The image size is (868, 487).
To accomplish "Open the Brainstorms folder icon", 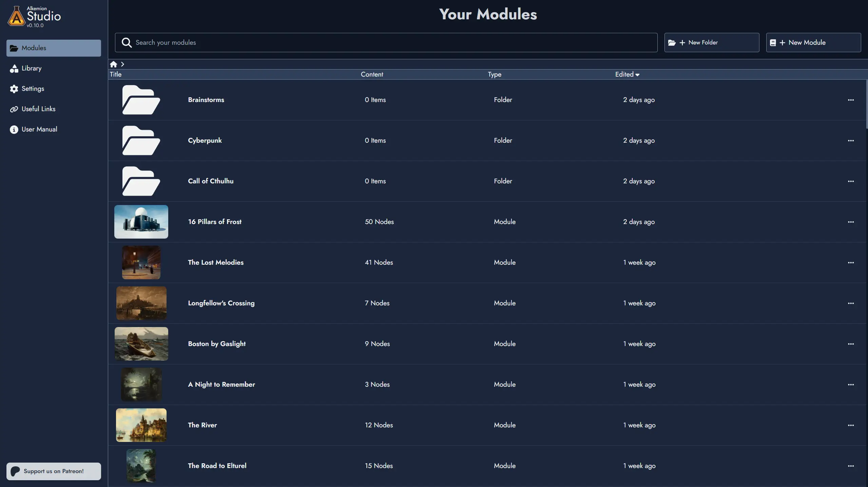I will (141, 100).
